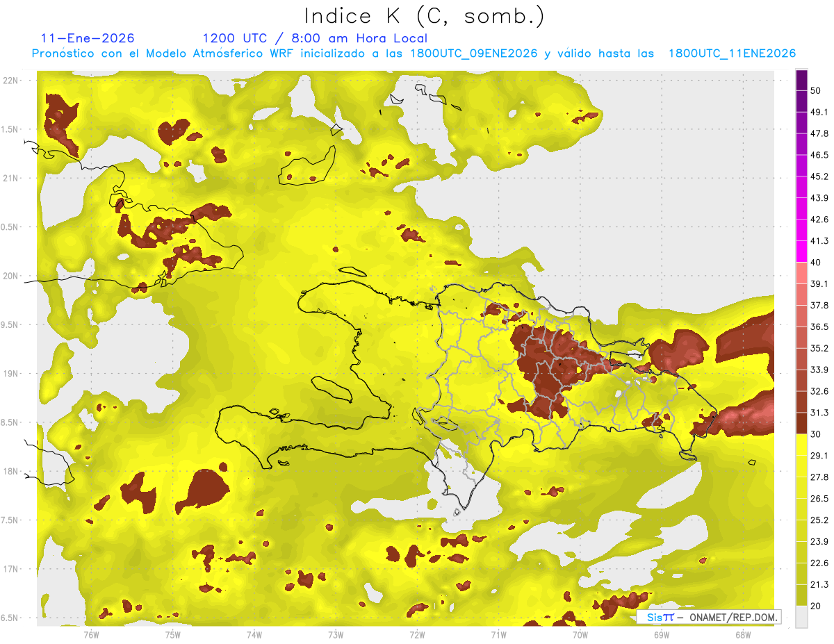Viewport: 834px width, 644px height.
Task: Click the '42.6' colorbar value
Action: [x=820, y=220]
